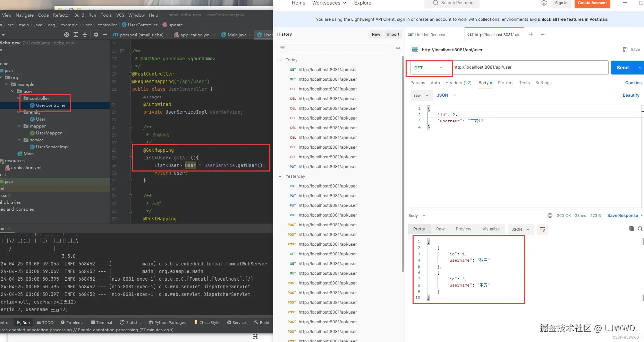Search the response with magnifier icon

pos(640,229)
